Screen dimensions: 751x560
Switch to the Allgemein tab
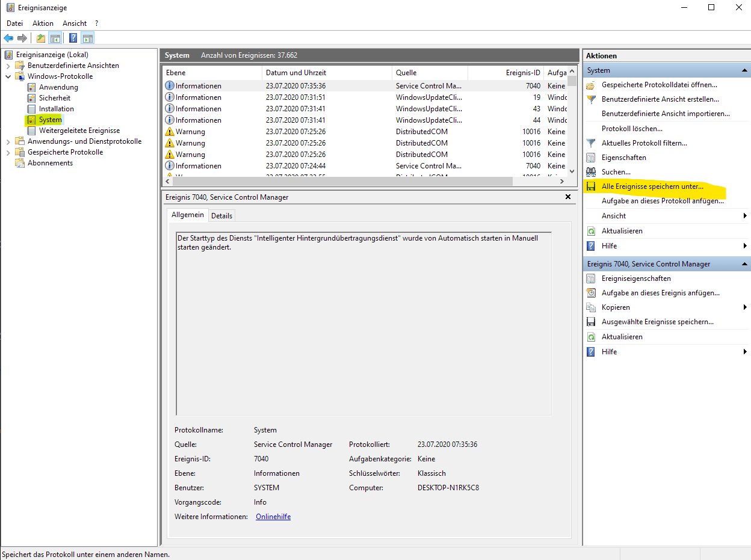[188, 215]
